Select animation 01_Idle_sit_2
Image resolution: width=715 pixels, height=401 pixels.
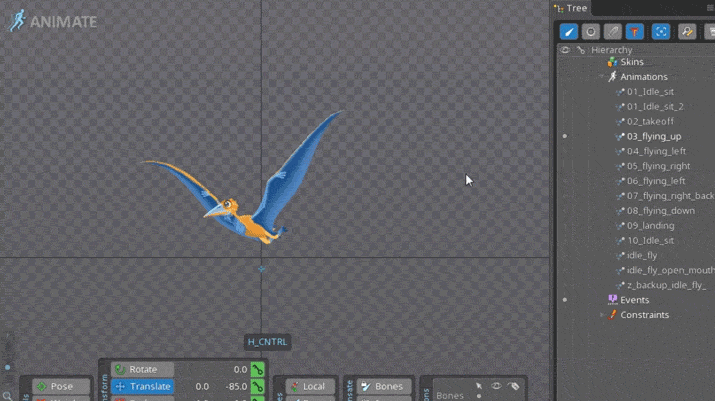tap(655, 107)
